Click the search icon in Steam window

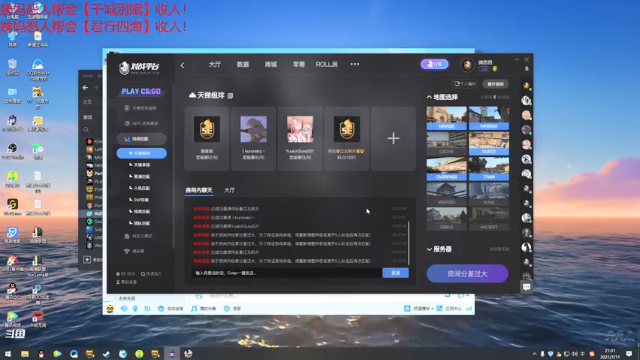tap(86, 130)
